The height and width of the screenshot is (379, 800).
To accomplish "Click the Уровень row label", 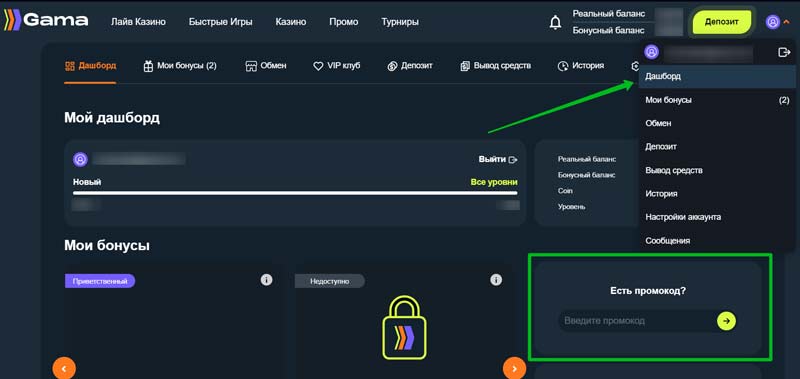I will pyautogui.click(x=571, y=207).
